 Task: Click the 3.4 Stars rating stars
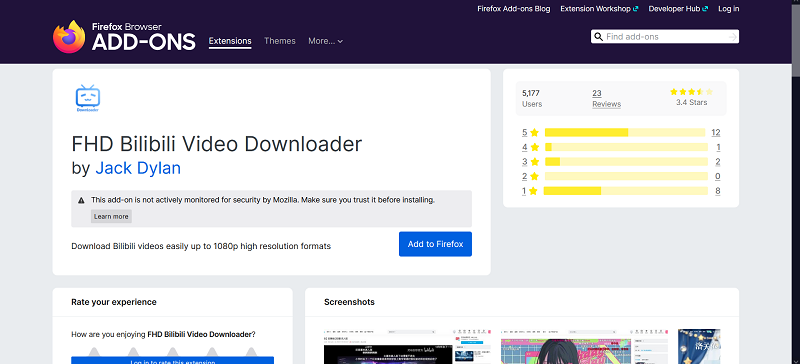pyautogui.click(x=691, y=92)
